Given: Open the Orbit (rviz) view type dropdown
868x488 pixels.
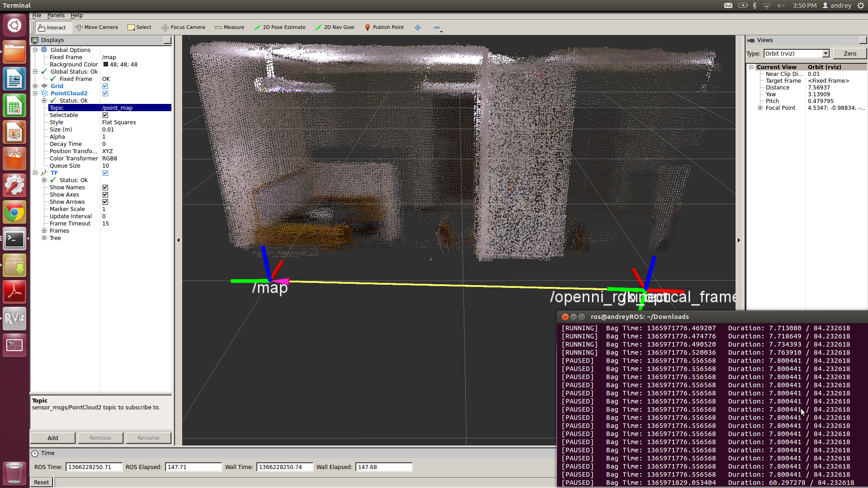Looking at the screenshot, I should [x=826, y=53].
